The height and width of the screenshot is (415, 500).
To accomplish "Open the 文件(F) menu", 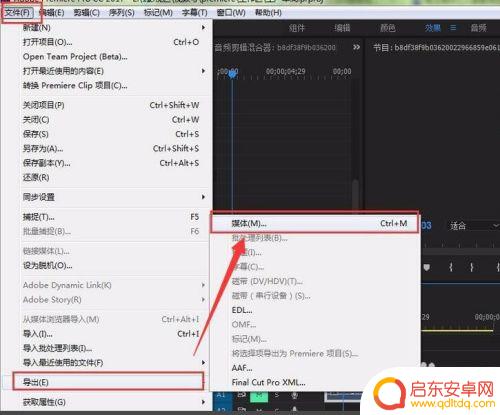I will coord(17,13).
